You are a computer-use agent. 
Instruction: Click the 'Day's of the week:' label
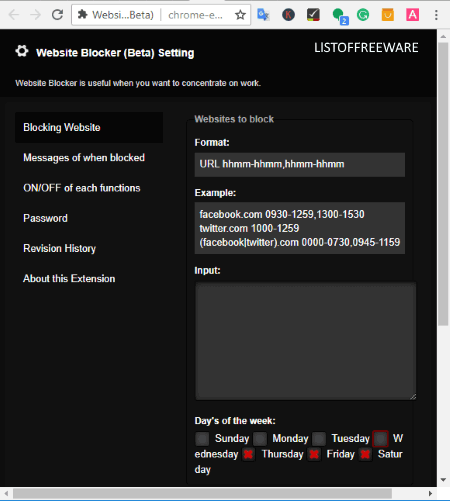(235, 421)
